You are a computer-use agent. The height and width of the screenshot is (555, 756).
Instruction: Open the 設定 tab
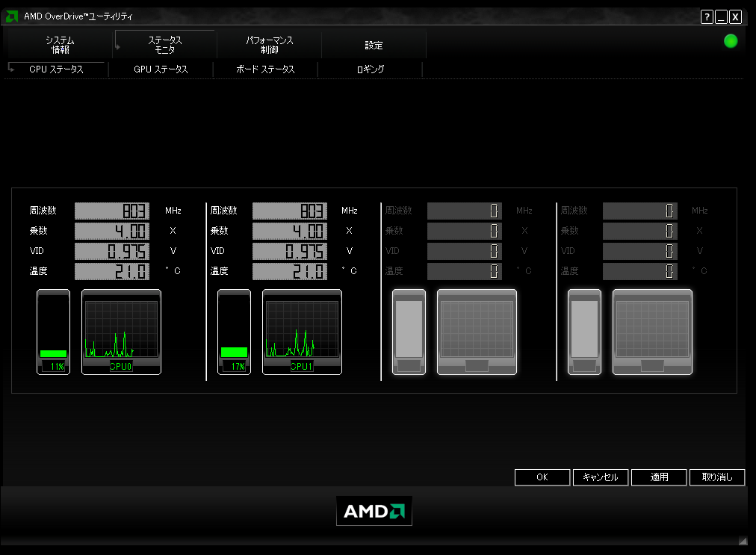click(374, 45)
